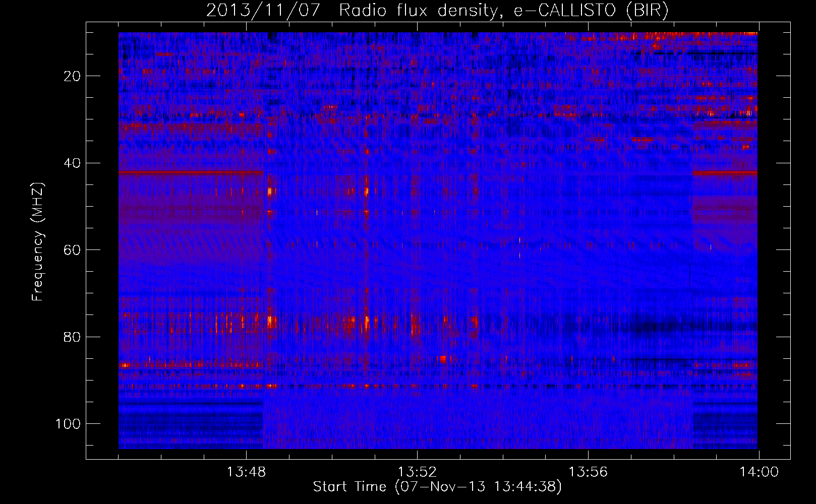Click the 100 frequency axis label

[x=68, y=424]
